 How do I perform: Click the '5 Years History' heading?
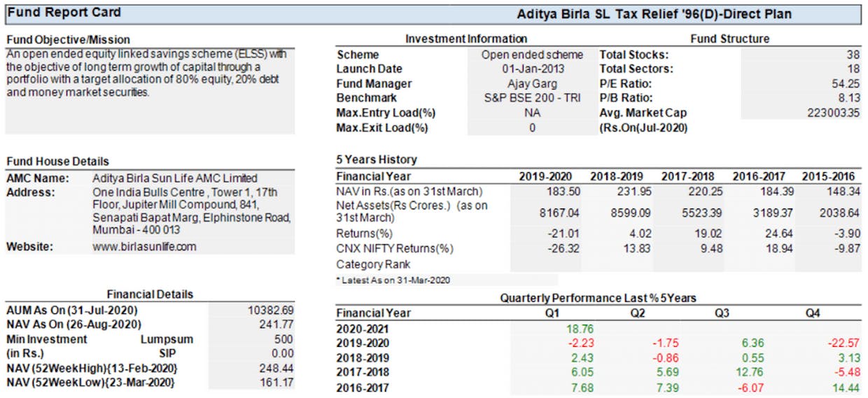[x=377, y=159]
